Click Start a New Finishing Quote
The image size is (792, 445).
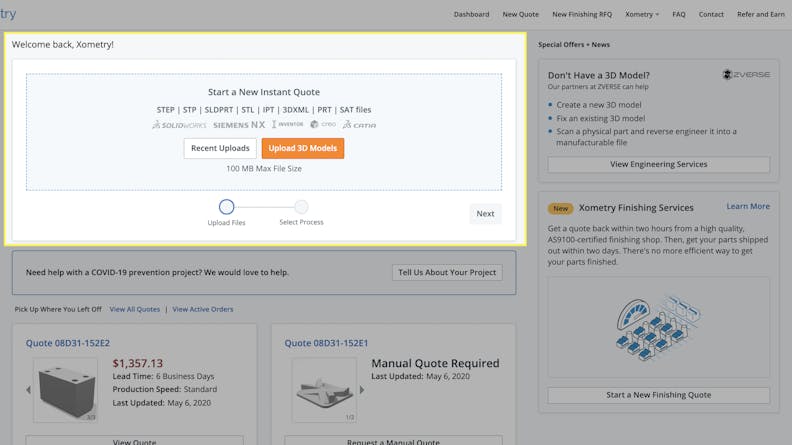(x=658, y=395)
